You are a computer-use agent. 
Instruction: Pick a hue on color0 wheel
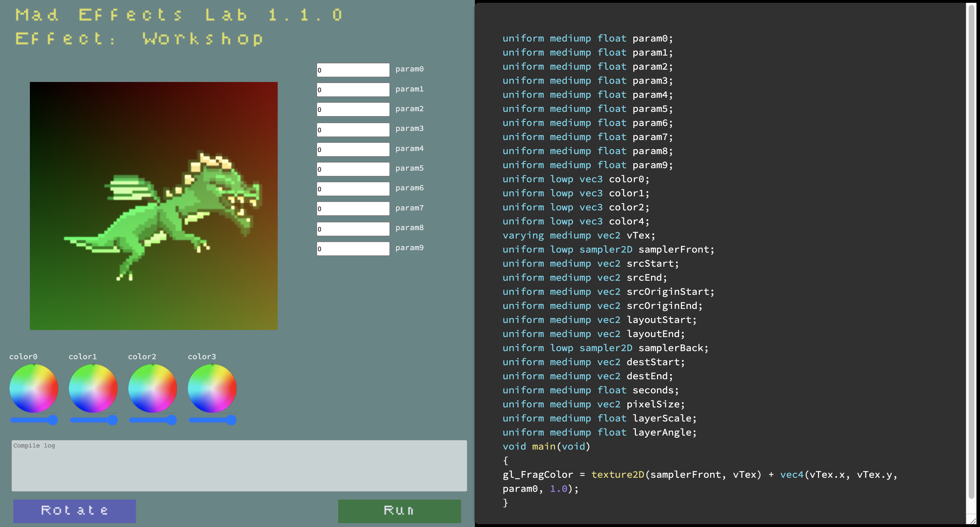(x=34, y=388)
